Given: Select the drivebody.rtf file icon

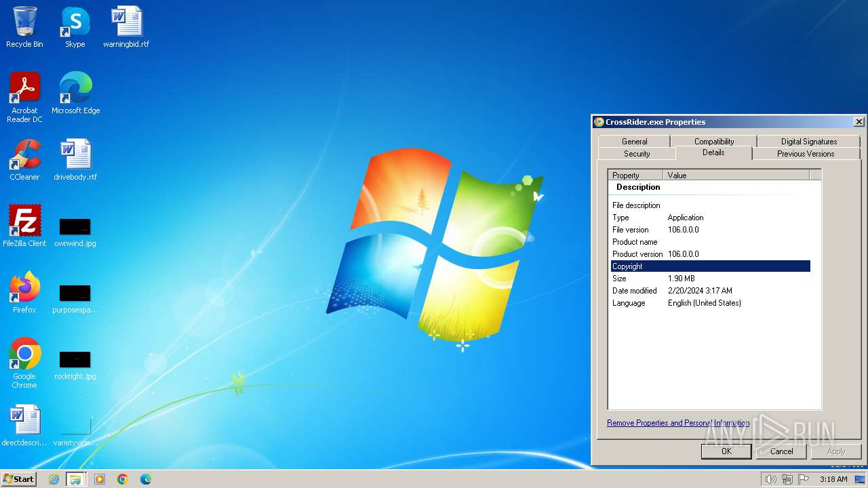Looking at the screenshot, I should (x=75, y=160).
